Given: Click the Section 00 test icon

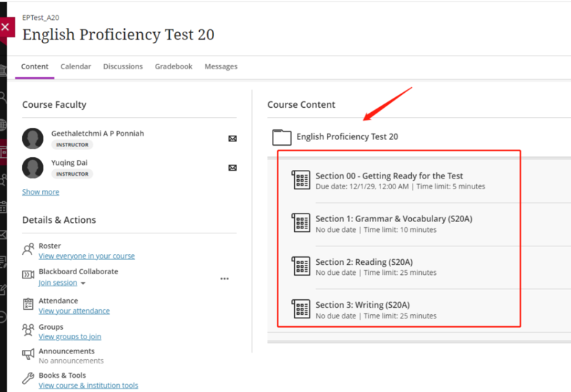Looking at the screenshot, I should click(302, 180).
